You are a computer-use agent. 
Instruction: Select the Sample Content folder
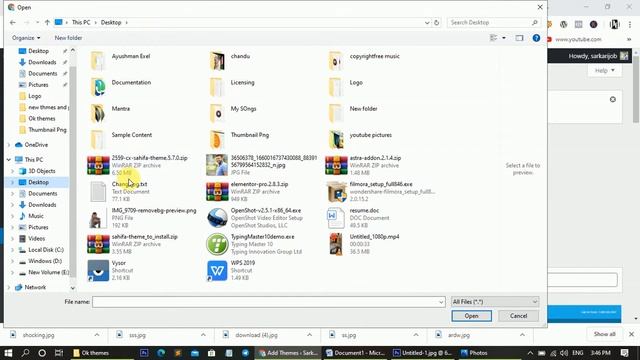(x=121, y=139)
